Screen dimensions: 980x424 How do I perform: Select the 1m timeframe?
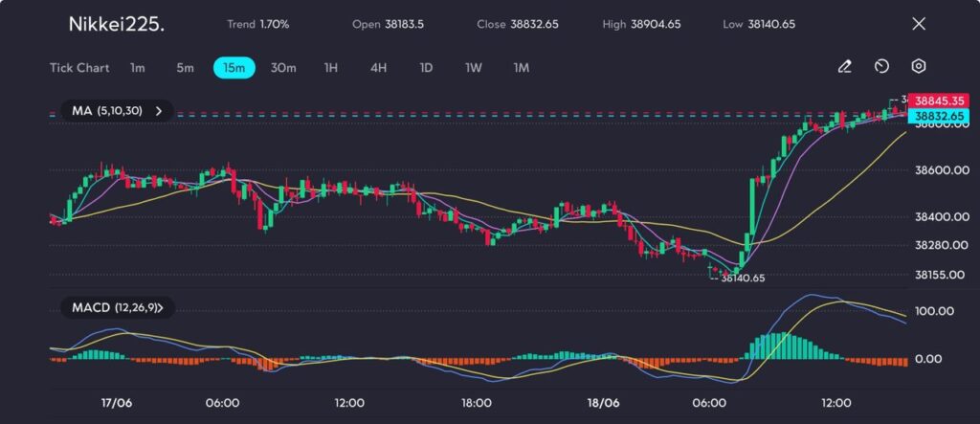coord(138,68)
